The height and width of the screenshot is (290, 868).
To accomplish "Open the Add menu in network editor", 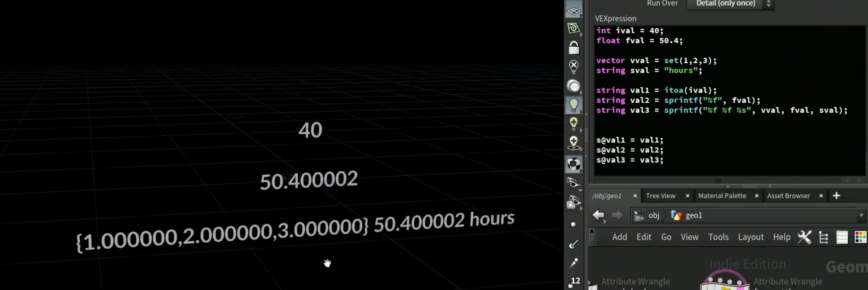I will pyautogui.click(x=619, y=237).
